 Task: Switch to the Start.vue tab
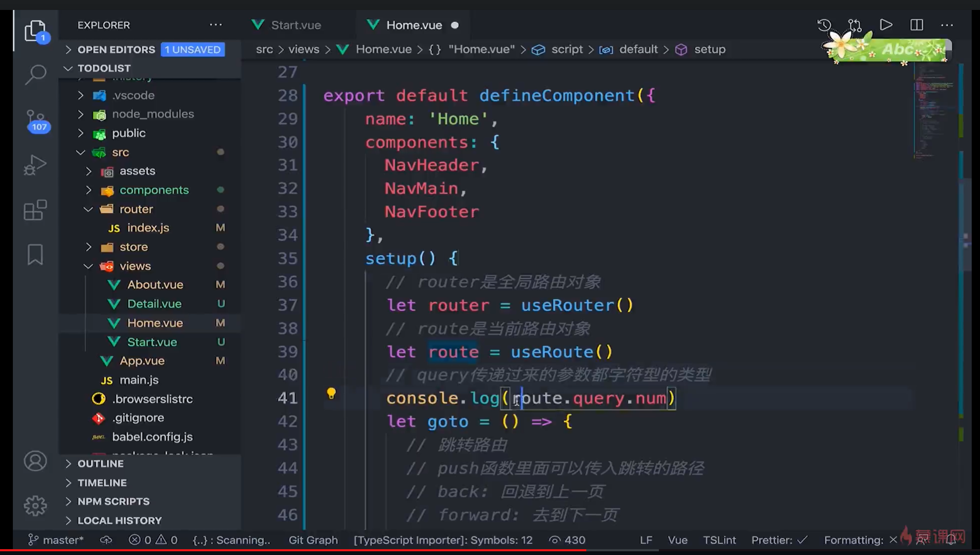click(x=295, y=25)
